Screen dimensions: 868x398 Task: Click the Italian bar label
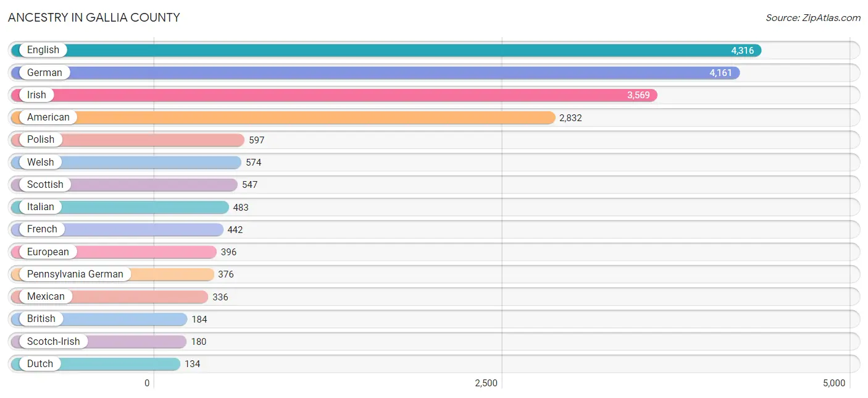[41, 206]
